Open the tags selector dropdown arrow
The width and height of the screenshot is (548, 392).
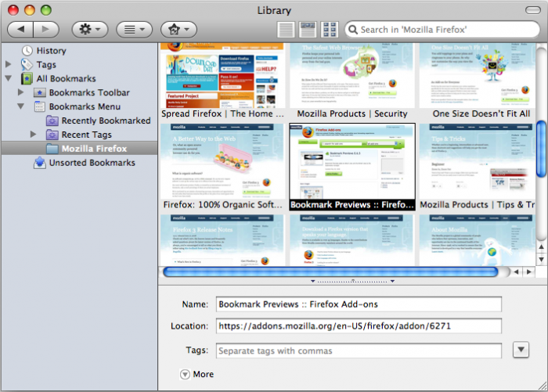click(x=521, y=350)
